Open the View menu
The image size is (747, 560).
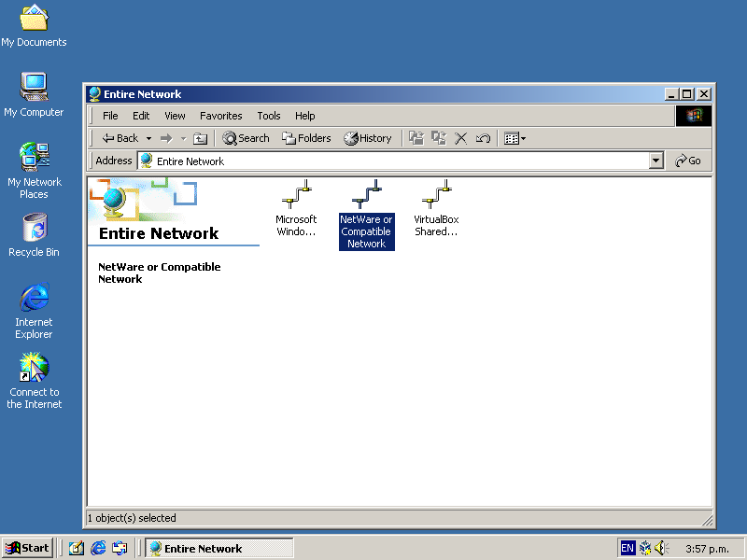point(175,116)
